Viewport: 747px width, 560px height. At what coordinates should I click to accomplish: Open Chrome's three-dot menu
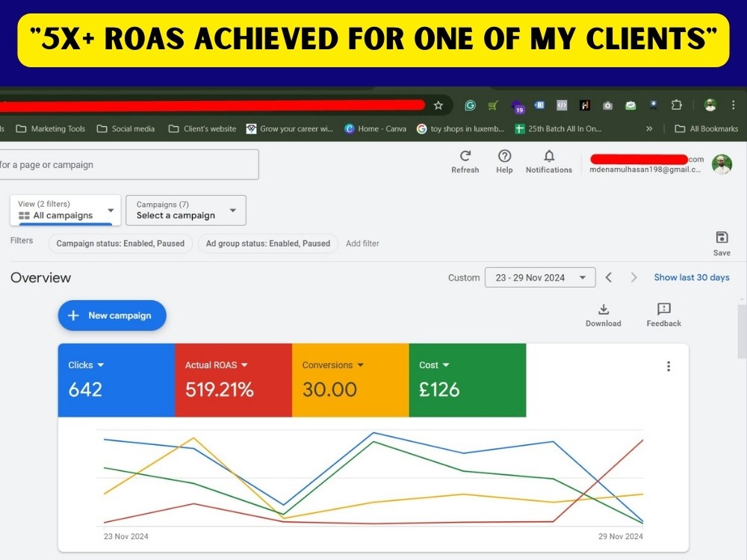point(734,105)
